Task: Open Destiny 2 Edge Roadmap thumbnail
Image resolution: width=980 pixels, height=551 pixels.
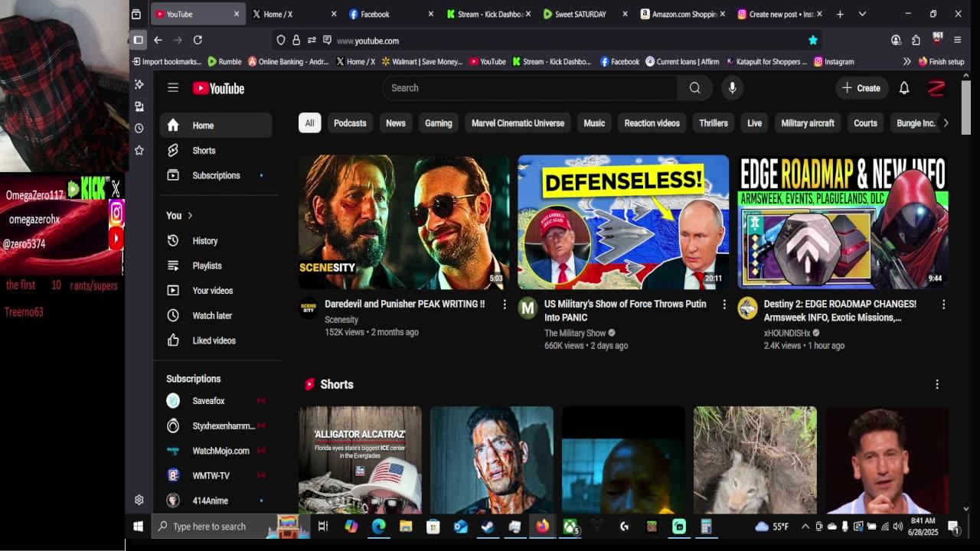Action: click(843, 222)
